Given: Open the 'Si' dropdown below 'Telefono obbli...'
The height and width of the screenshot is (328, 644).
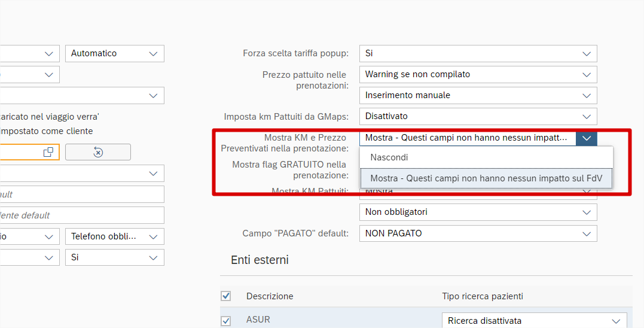Looking at the screenshot, I should tap(154, 257).
